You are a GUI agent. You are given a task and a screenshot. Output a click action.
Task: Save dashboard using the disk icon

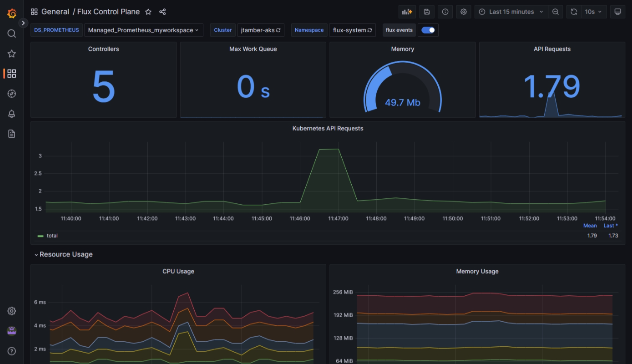tap(427, 12)
